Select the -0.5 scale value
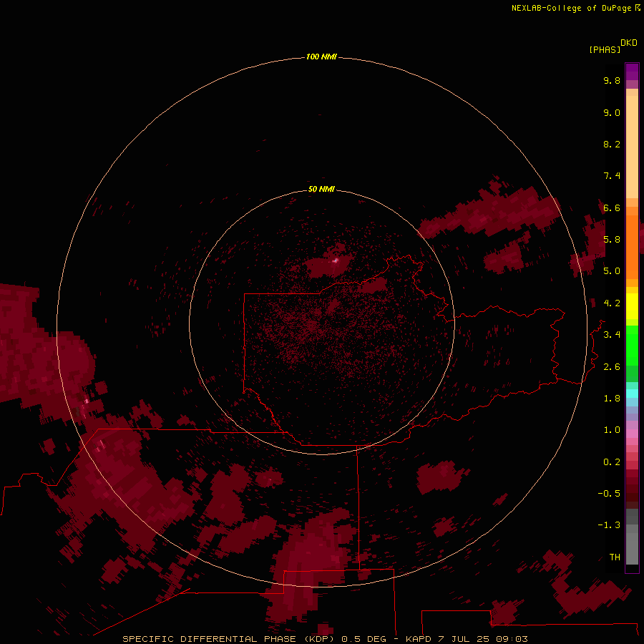Viewport: 644px width, 644px height. click(609, 494)
